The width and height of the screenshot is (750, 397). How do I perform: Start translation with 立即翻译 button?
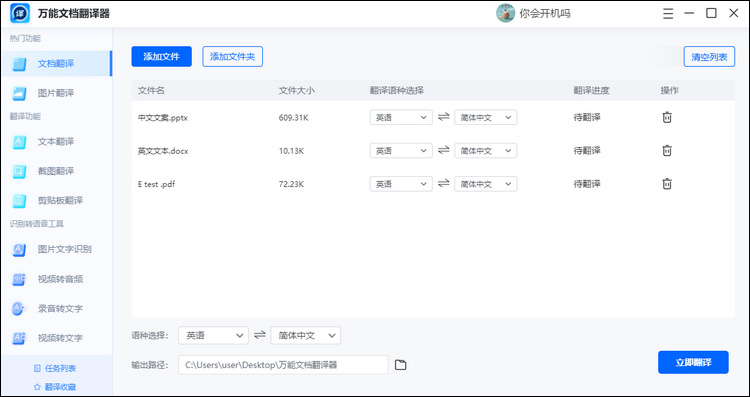[693, 362]
